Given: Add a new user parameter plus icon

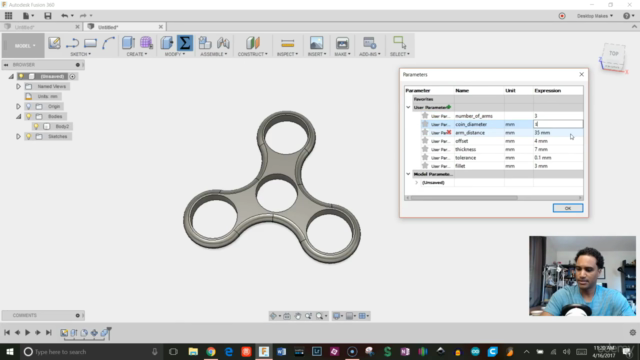Looking at the screenshot, I should click(449, 107).
